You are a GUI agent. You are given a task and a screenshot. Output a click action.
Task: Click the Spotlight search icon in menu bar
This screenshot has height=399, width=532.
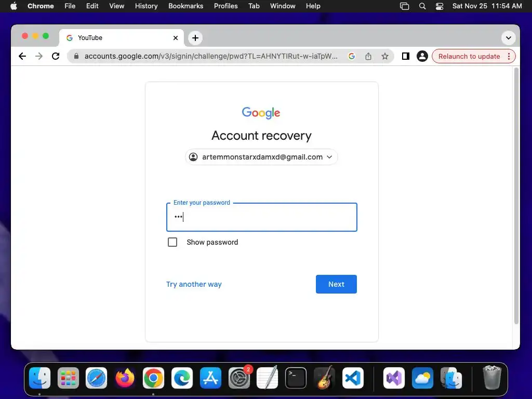(422, 6)
